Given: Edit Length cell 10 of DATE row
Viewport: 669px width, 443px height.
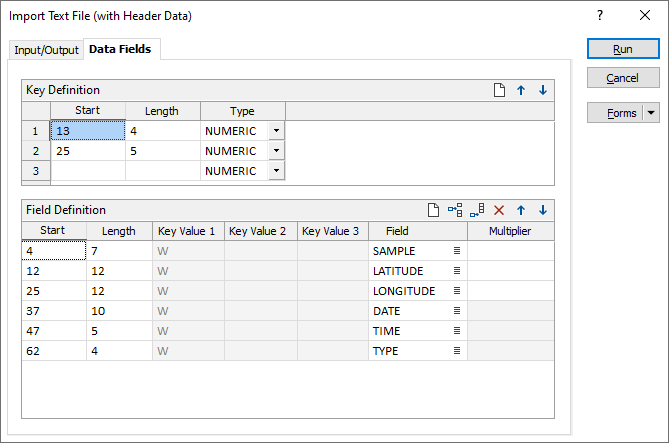Looking at the screenshot, I should pos(119,311).
